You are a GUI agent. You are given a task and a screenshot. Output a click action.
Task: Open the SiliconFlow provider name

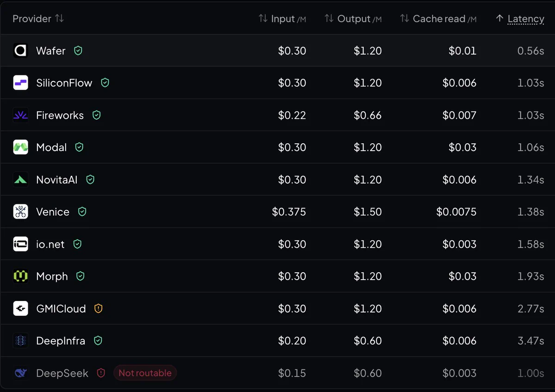tap(64, 83)
